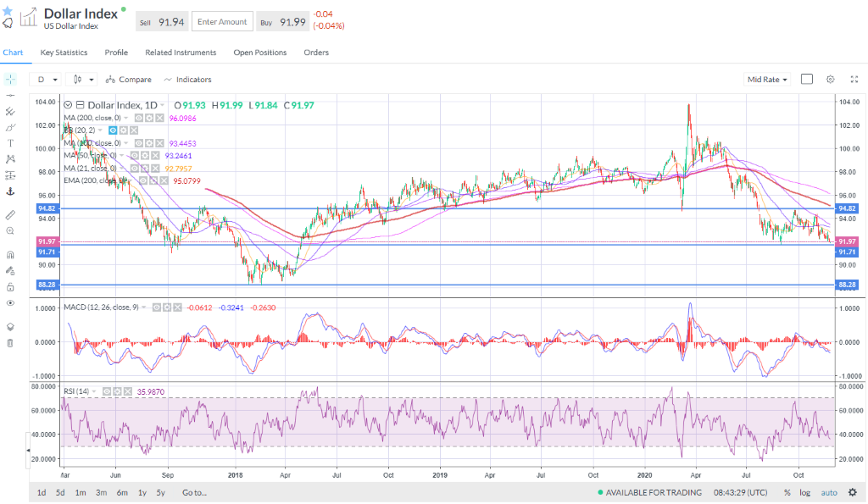The width and height of the screenshot is (868, 504).
Task: Activate the zoom in magnifier tool
Action: [10, 231]
